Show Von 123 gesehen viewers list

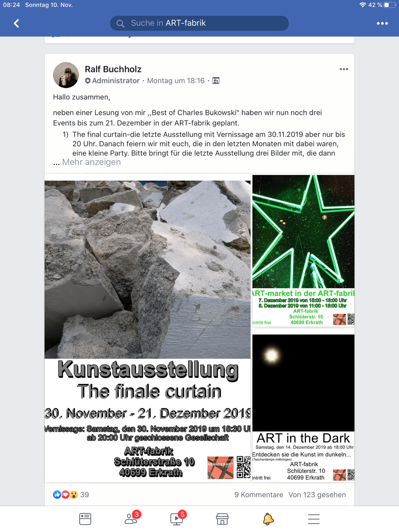317,495
